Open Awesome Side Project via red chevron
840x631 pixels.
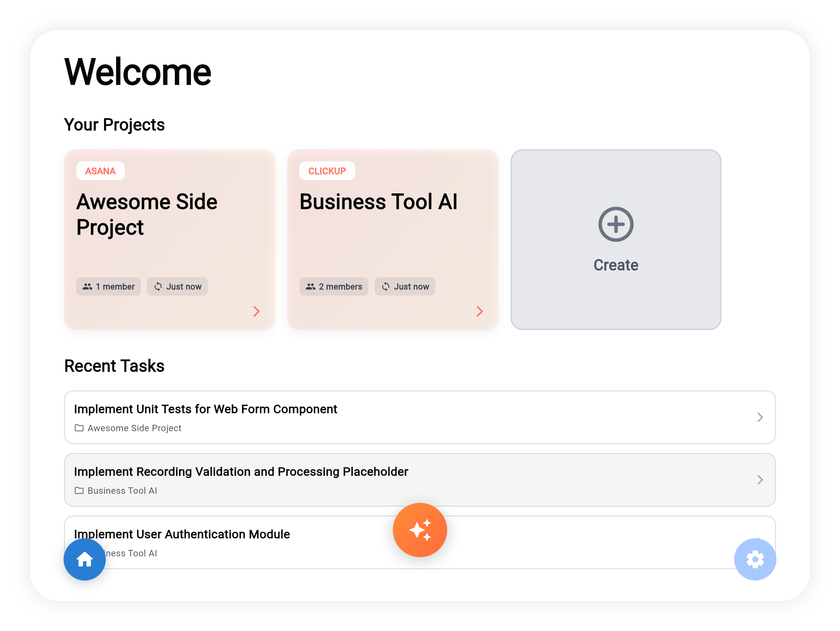click(x=256, y=311)
